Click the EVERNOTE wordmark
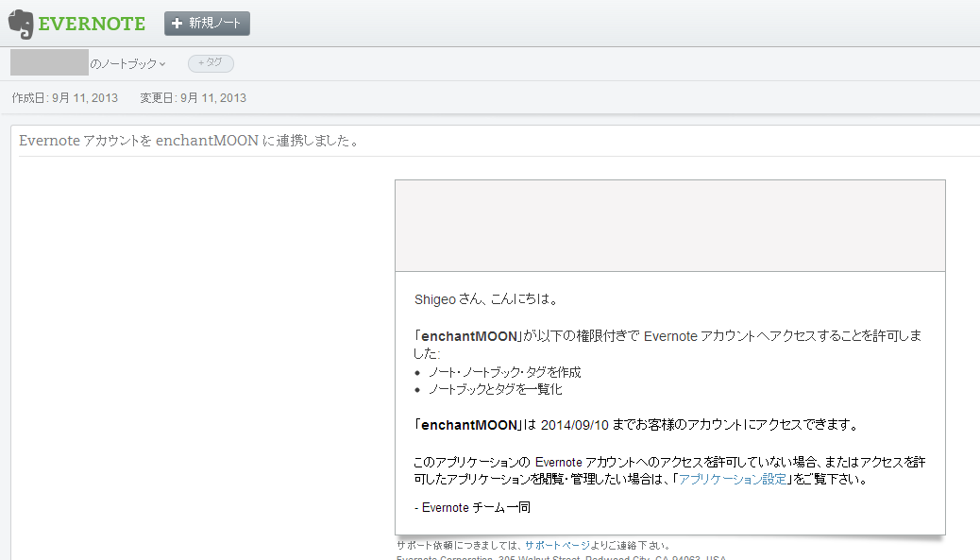This screenshot has width=980, height=560. click(x=92, y=24)
